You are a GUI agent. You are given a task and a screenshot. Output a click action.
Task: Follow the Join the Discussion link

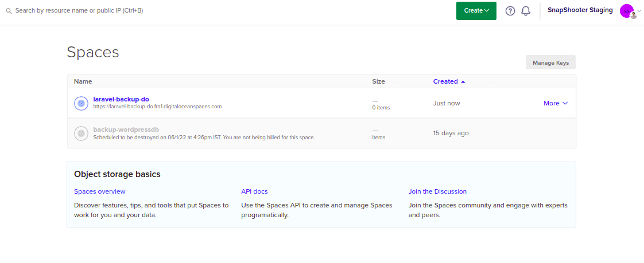tap(437, 191)
